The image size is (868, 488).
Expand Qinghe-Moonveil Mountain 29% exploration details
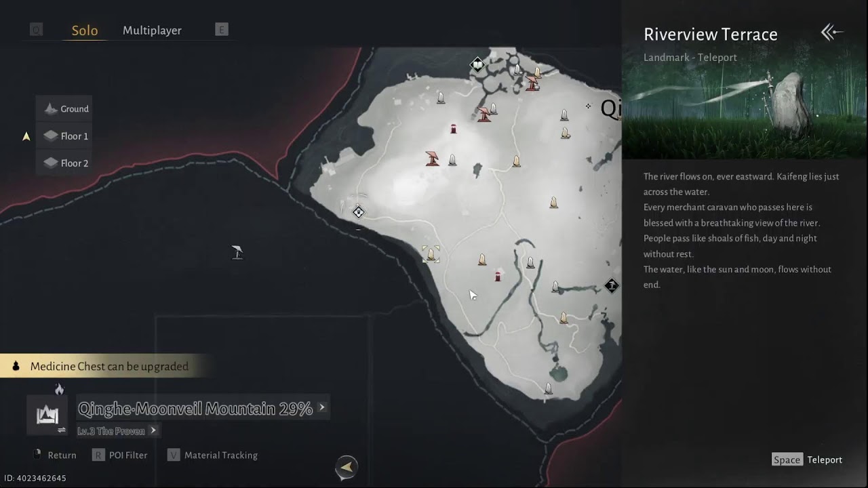[x=322, y=407]
